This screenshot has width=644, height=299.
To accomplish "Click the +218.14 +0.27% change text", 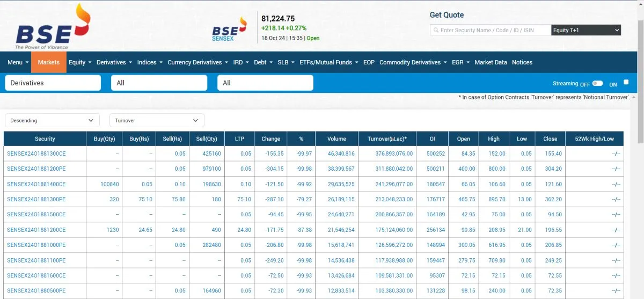I will [x=284, y=28].
